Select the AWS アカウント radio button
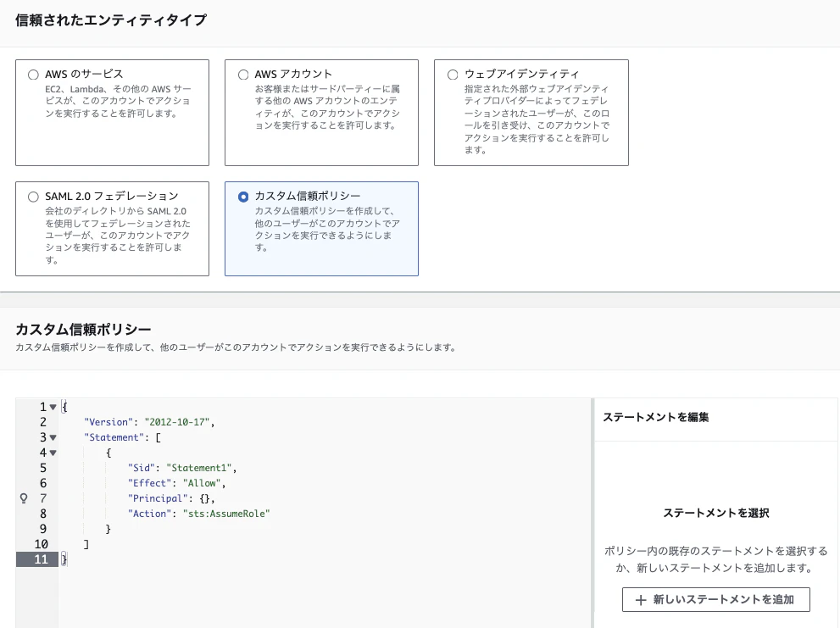The image size is (840, 628). click(x=243, y=75)
